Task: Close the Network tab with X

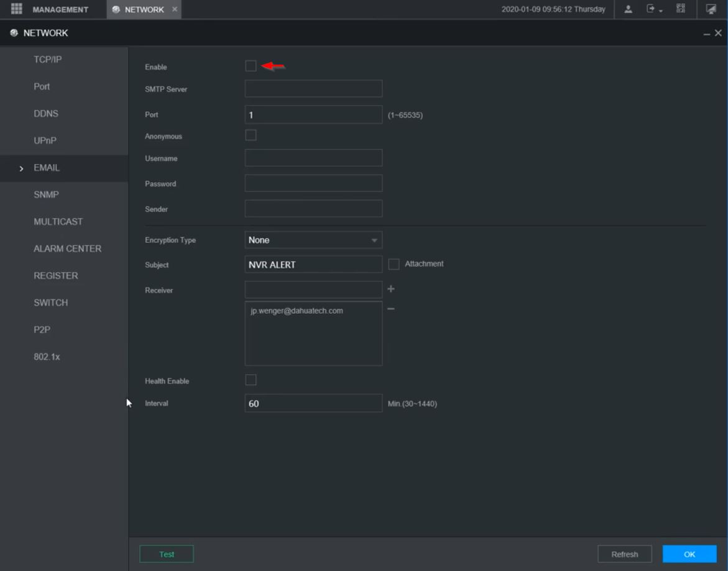Action: (175, 9)
